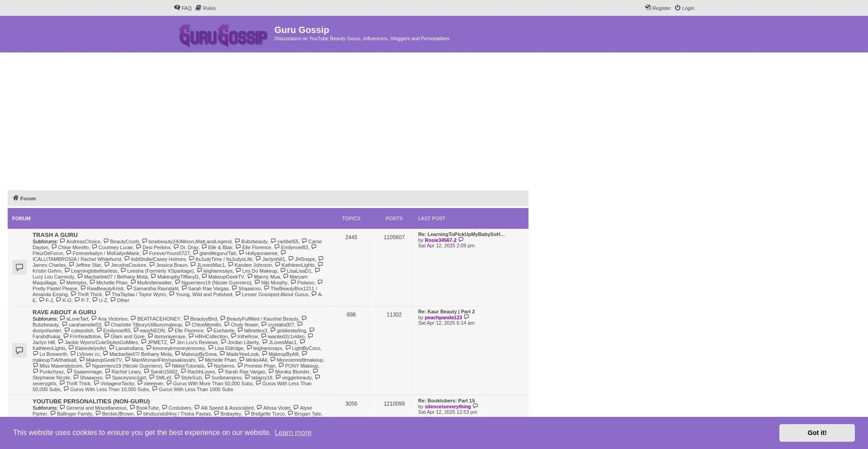The image size is (868, 449).
Task: Click subforum icon before Chloe Morello
Action: point(54,247)
